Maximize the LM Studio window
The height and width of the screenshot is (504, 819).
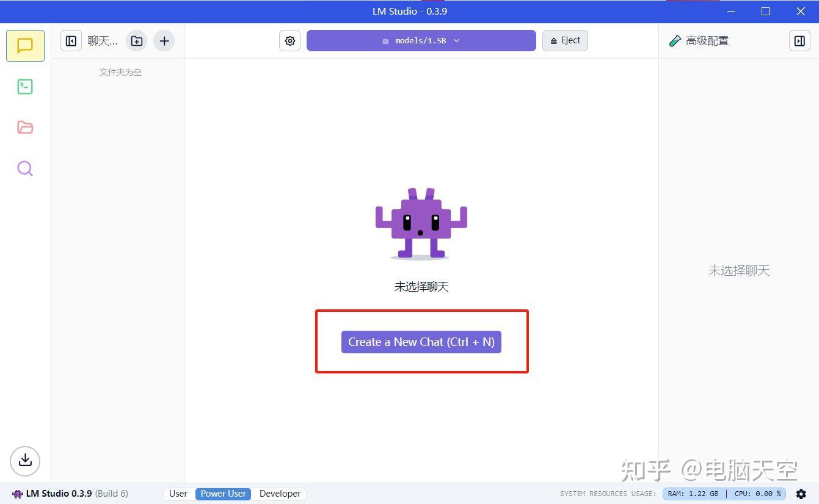(765, 12)
